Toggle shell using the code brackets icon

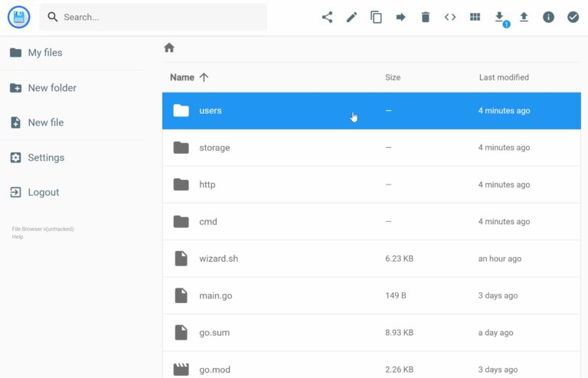[x=450, y=17]
